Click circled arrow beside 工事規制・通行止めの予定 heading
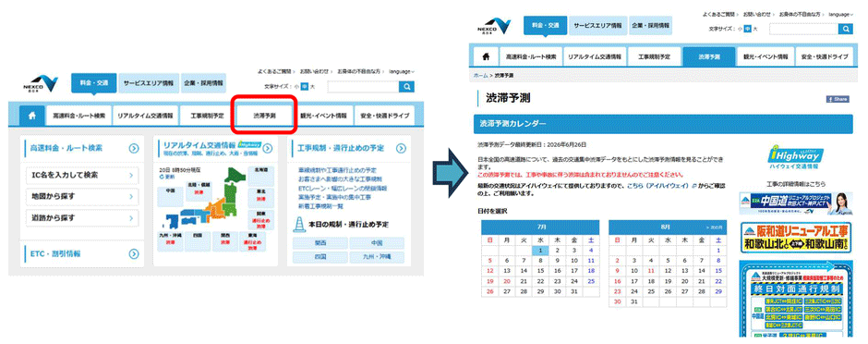This screenshot has width=868, height=344. click(401, 148)
